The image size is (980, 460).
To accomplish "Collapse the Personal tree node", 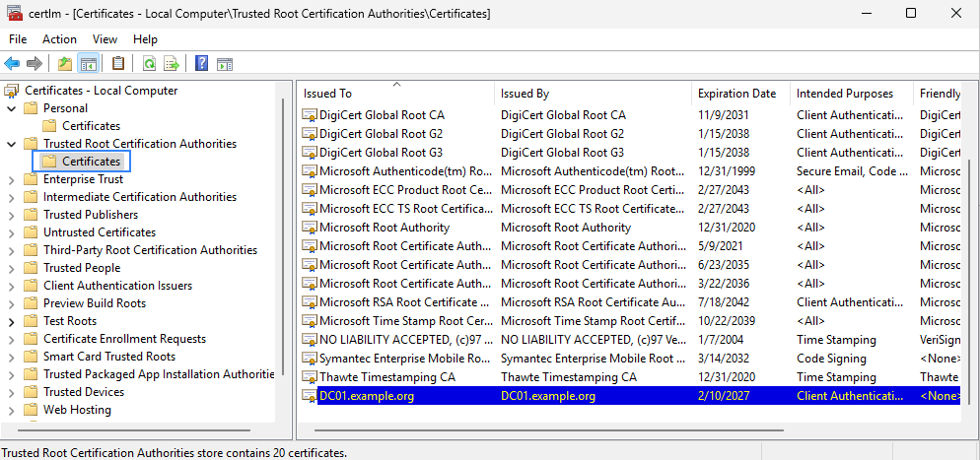I will [11, 108].
